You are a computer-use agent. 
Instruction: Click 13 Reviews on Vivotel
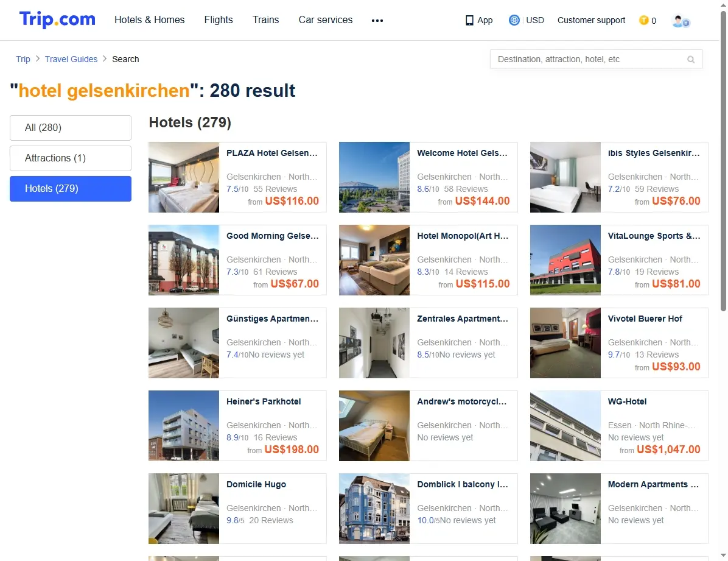pos(657,355)
